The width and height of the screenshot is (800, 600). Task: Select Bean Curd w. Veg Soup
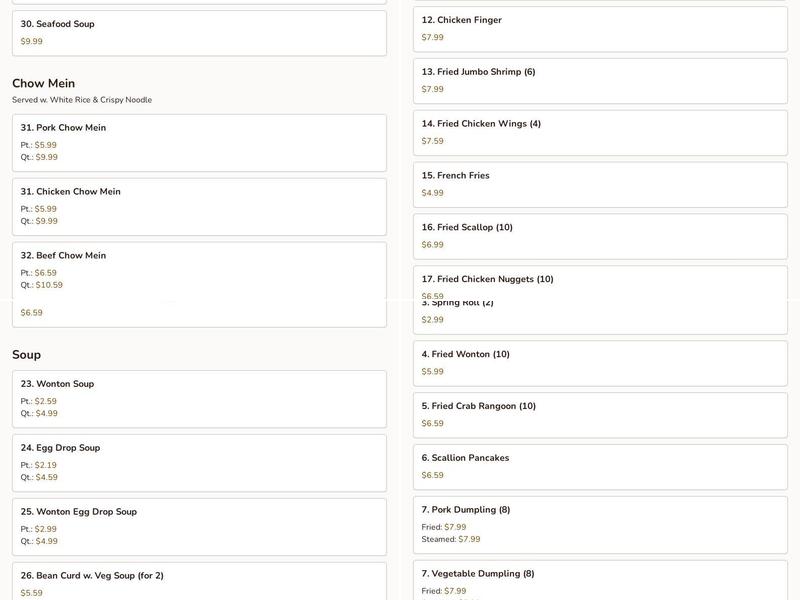(199, 582)
